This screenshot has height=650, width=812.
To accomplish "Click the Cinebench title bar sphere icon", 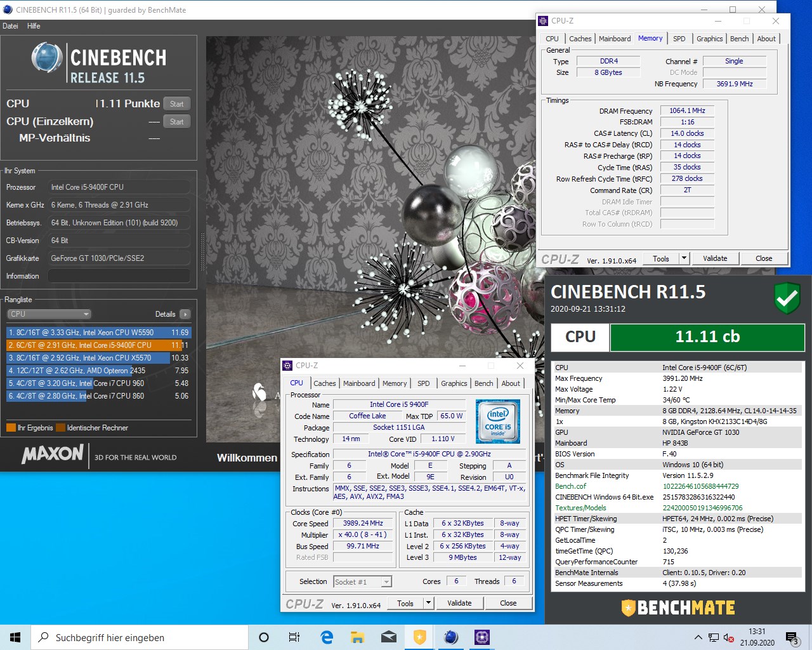I will 8,10.
